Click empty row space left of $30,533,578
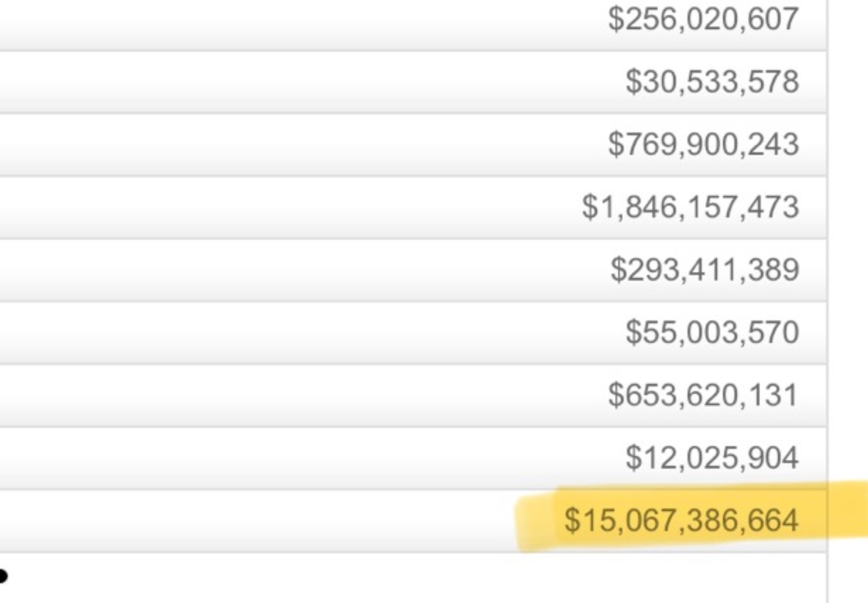The height and width of the screenshot is (603, 868). click(304, 82)
